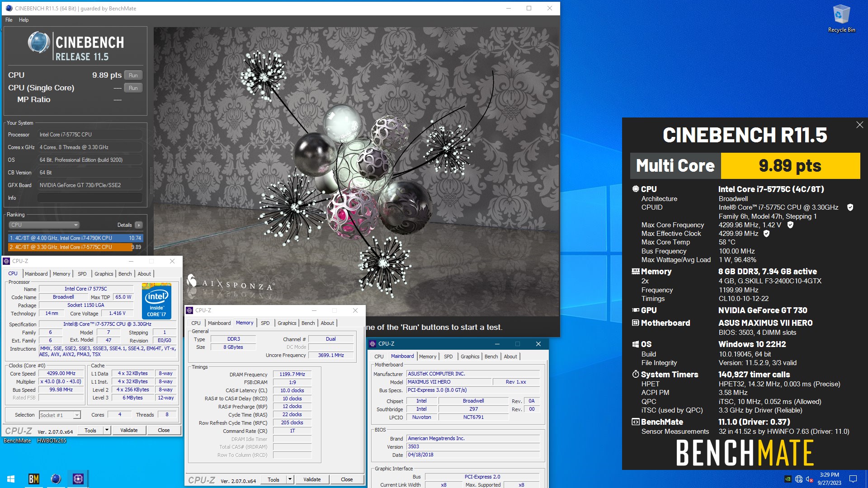The height and width of the screenshot is (488, 868).
Task: Click the Info input field in Your System
Action: pyautogui.click(x=90, y=198)
